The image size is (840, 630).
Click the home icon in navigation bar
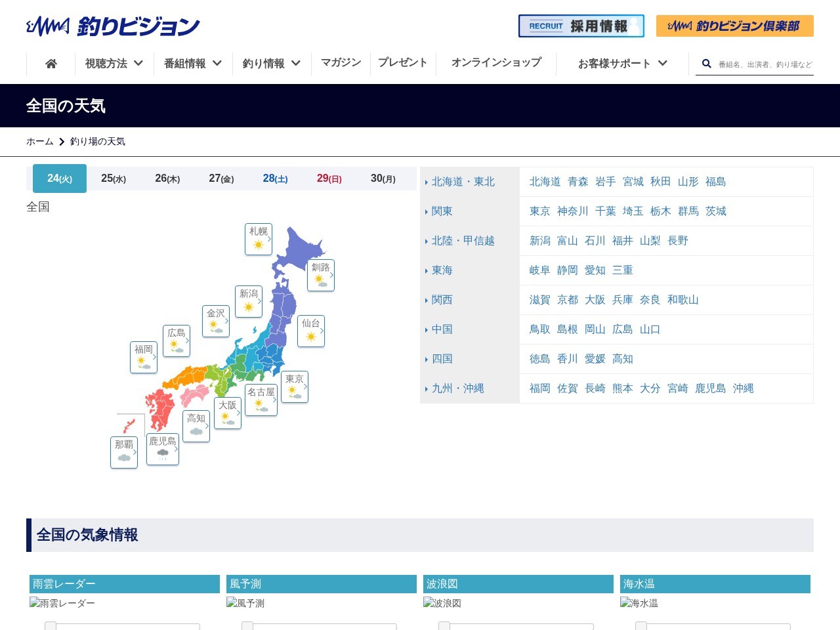tap(51, 64)
